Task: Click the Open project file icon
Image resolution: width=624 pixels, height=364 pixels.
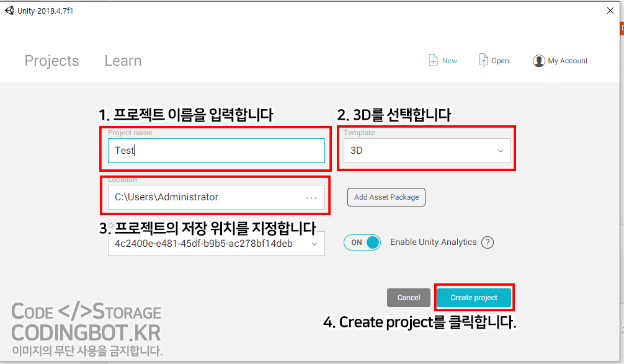Action: (x=483, y=60)
